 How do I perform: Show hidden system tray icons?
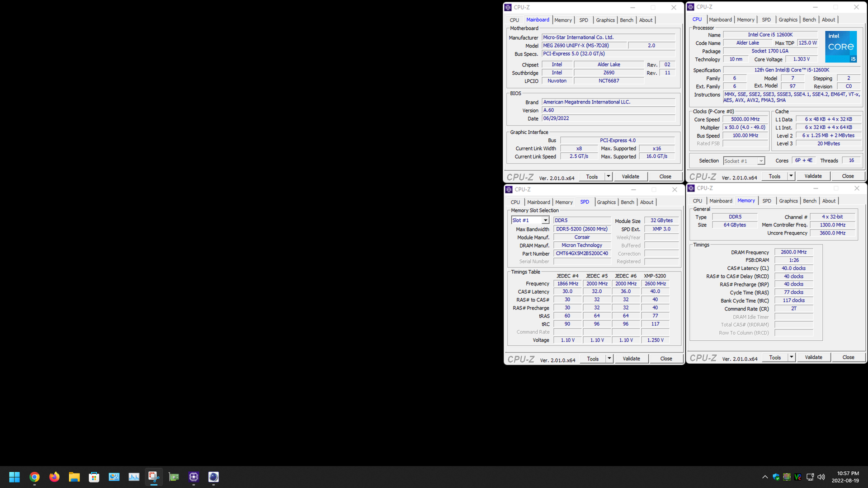[765, 477]
